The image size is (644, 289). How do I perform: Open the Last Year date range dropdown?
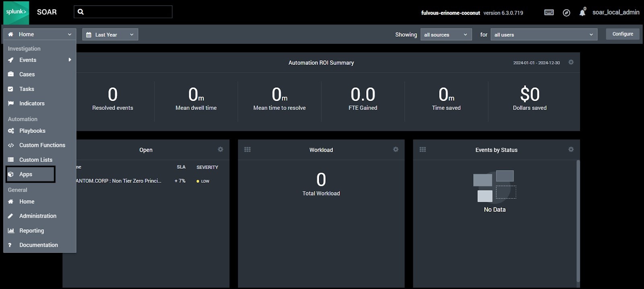click(x=110, y=35)
